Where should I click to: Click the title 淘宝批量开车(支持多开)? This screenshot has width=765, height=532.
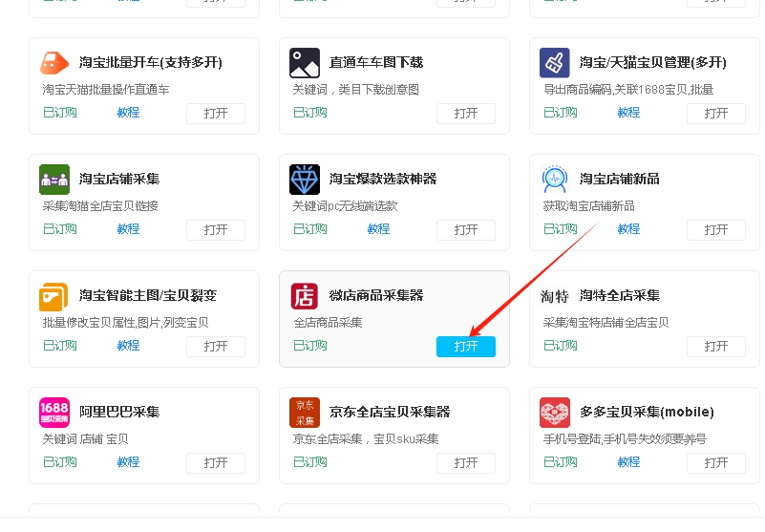coord(151,62)
